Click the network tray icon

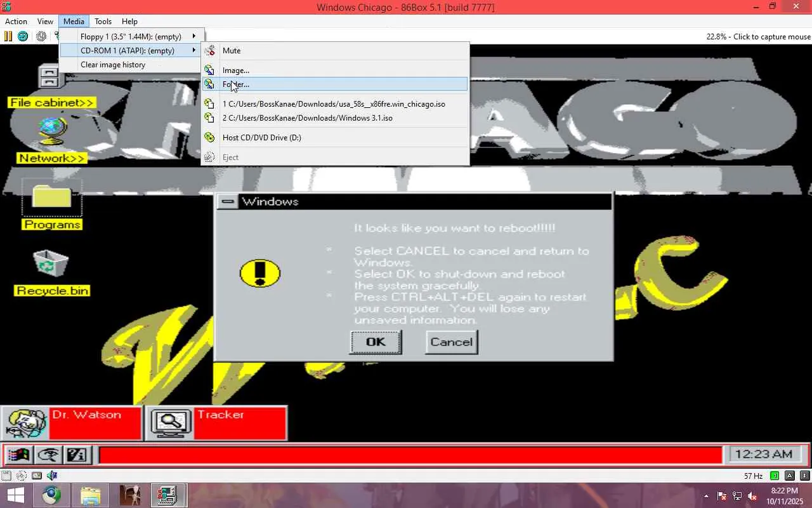[x=737, y=496]
